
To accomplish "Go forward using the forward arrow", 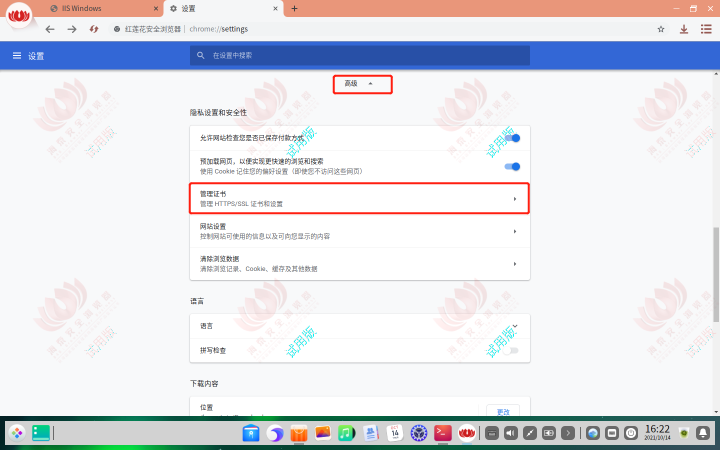I will click(x=72, y=29).
